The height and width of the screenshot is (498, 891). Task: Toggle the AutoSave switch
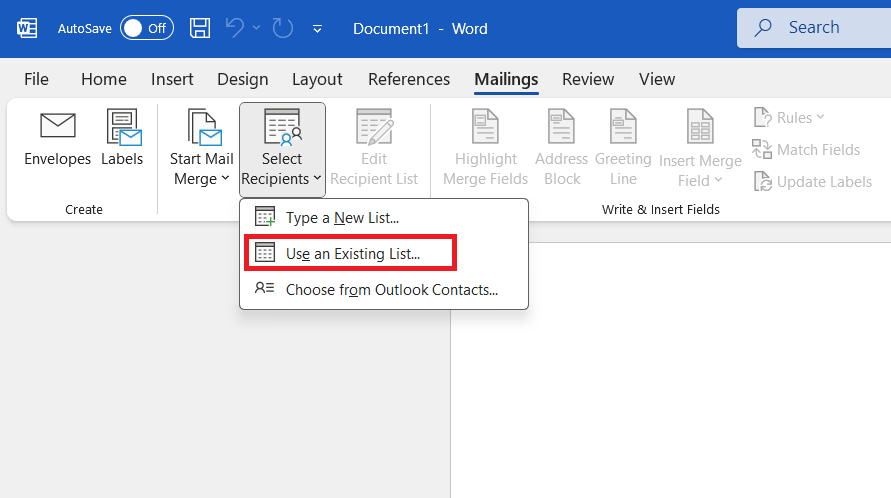147,28
